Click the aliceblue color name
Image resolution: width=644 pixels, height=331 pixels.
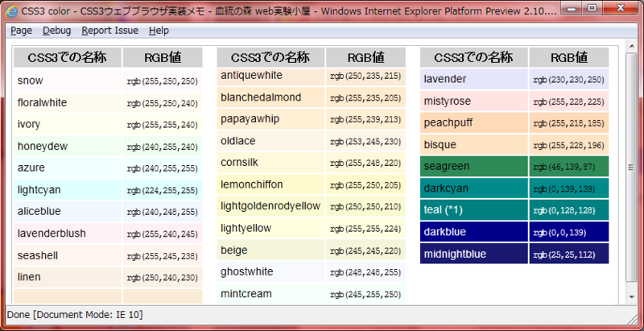point(39,212)
